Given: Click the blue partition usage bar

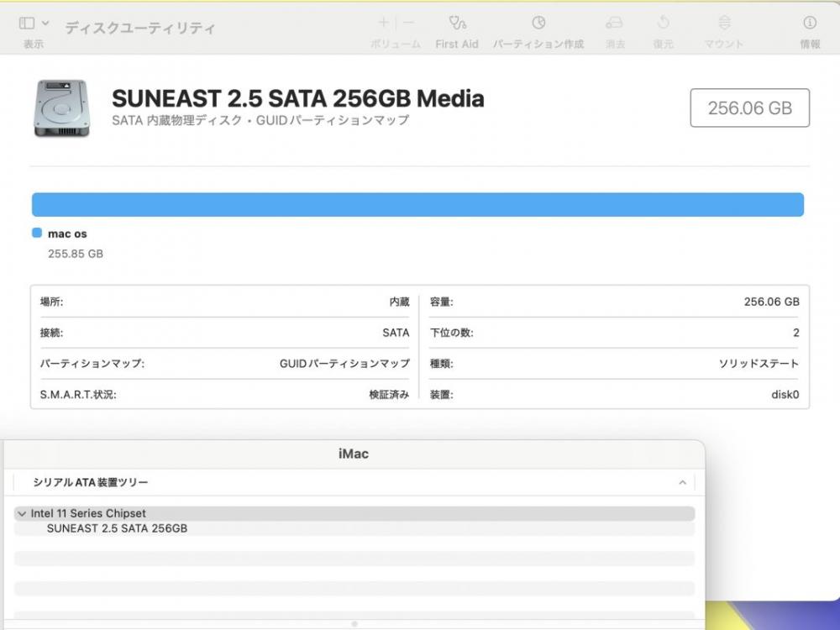Looking at the screenshot, I should (417, 205).
